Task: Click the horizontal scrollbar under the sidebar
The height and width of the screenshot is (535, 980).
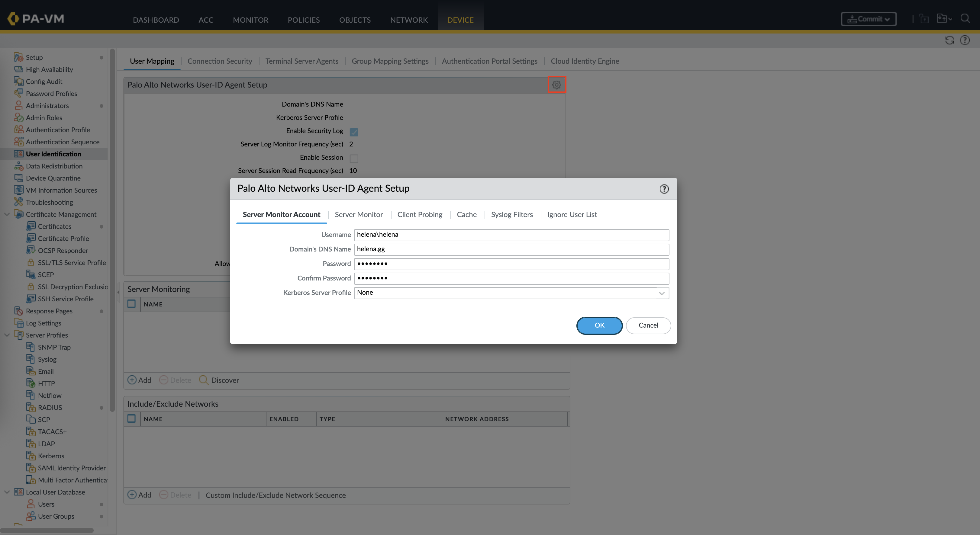Action: pyautogui.click(x=47, y=530)
